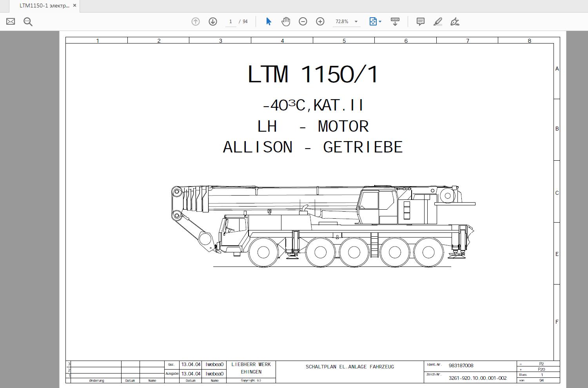Click the drawing number 3261-920.10.00.001-002
This screenshot has height=388, width=588.
pyautogui.click(x=477, y=378)
